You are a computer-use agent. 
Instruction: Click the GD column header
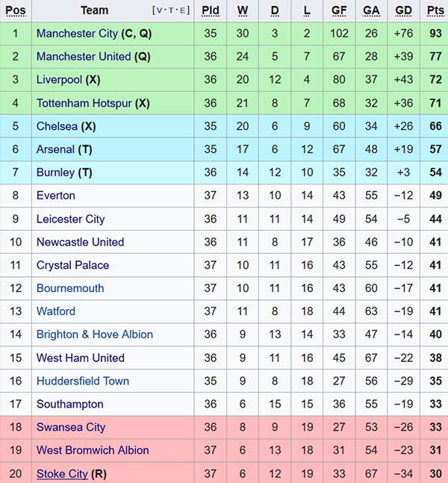[403, 10]
